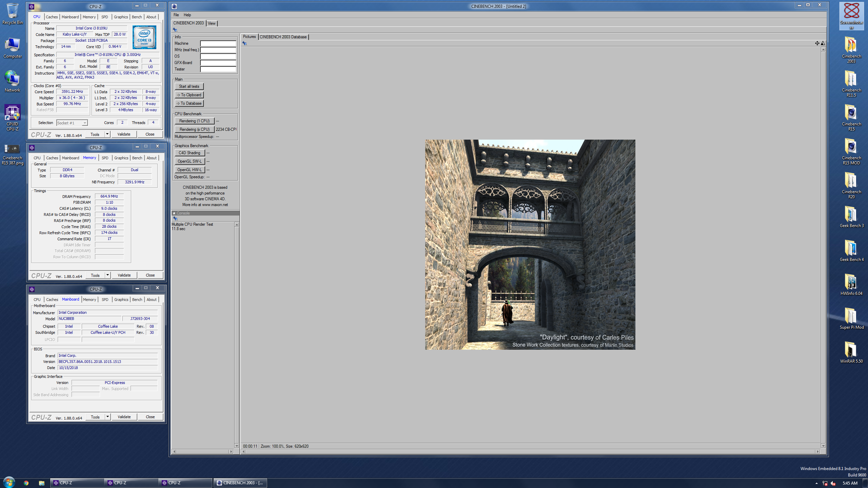Image resolution: width=868 pixels, height=488 pixels.
Task: Click the pin icon in Pictures panel
Action: pos(244,43)
